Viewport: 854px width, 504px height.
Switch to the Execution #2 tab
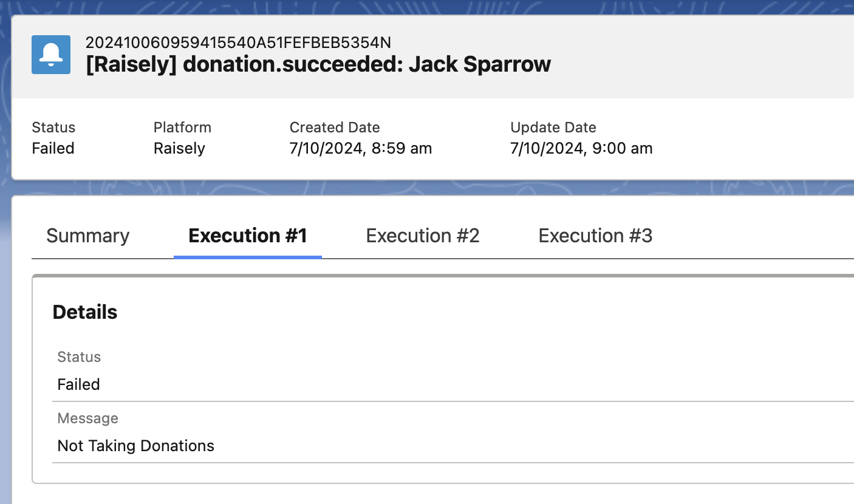423,236
